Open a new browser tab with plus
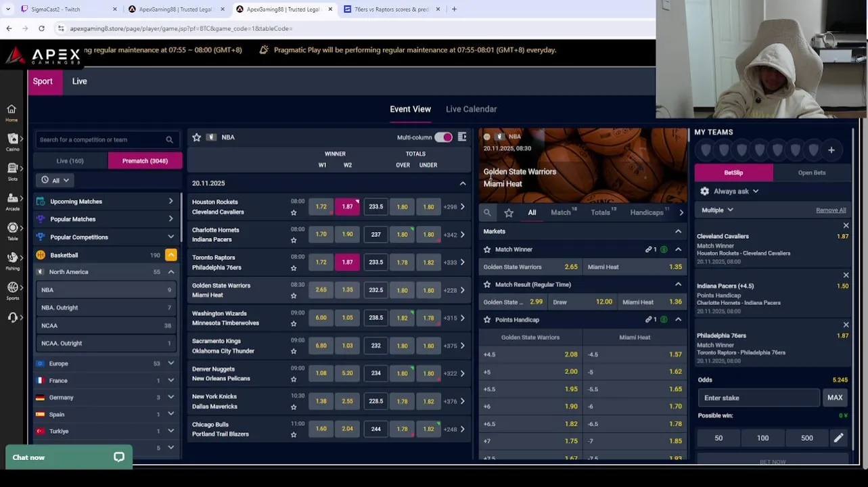 coord(454,9)
